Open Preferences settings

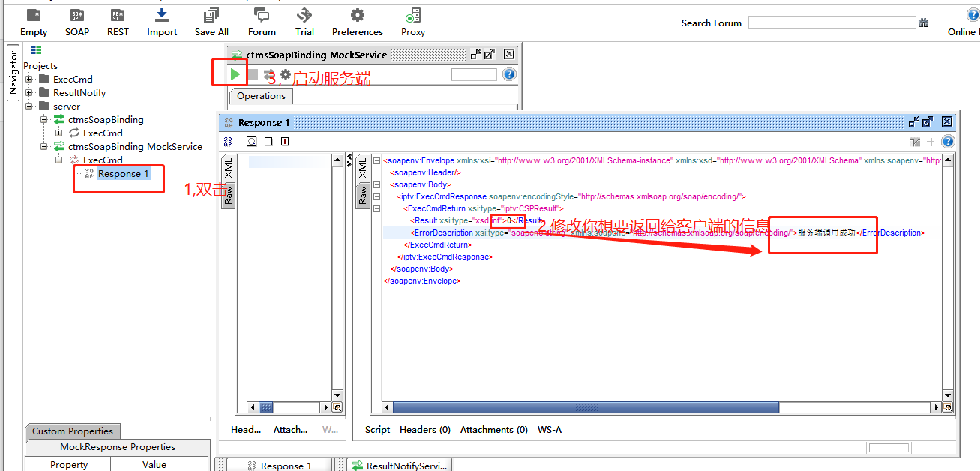[358, 21]
